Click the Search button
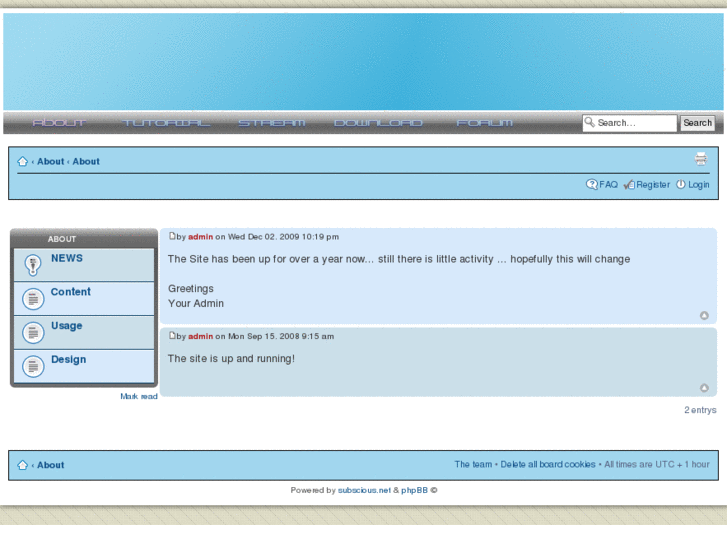Viewport: 727px width, 545px height. coord(697,123)
